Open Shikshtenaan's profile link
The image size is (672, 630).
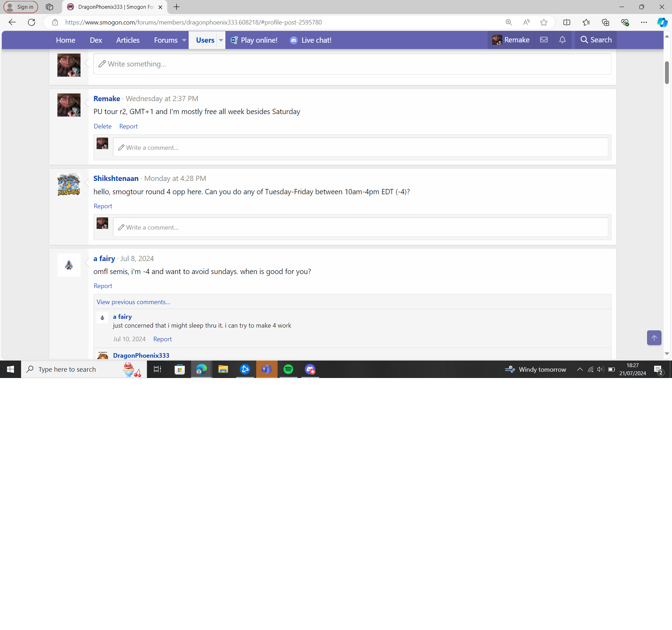[x=116, y=178]
